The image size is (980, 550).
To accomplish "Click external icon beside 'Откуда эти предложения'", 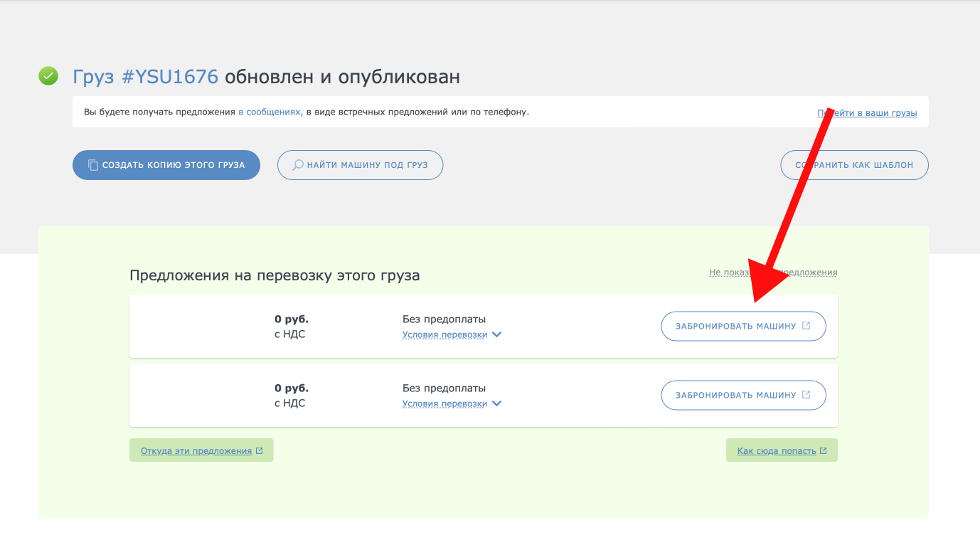I will (260, 450).
